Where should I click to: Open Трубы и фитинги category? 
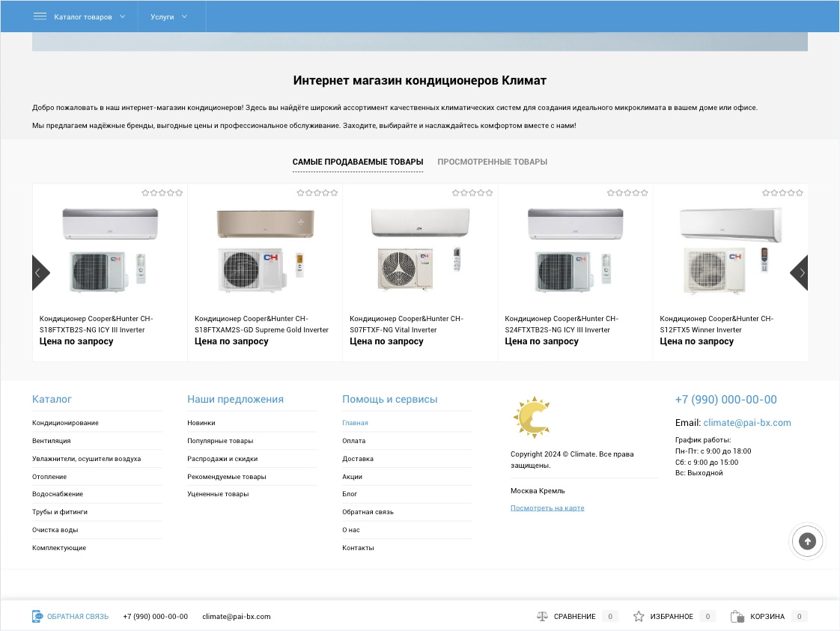[x=59, y=512]
